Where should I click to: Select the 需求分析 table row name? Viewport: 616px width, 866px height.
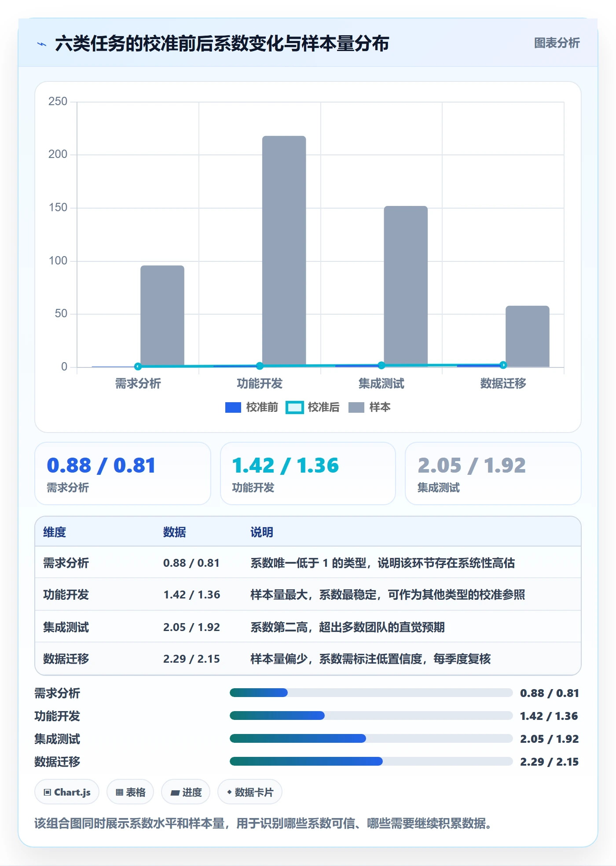pos(66,563)
